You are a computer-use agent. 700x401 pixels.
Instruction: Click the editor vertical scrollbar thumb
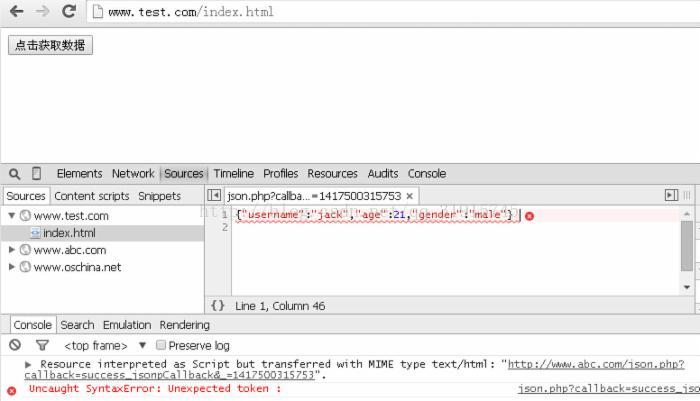tap(687, 246)
